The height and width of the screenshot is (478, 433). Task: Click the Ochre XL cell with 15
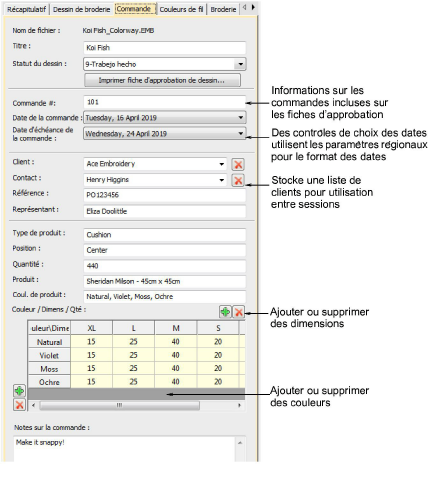tap(92, 382)
